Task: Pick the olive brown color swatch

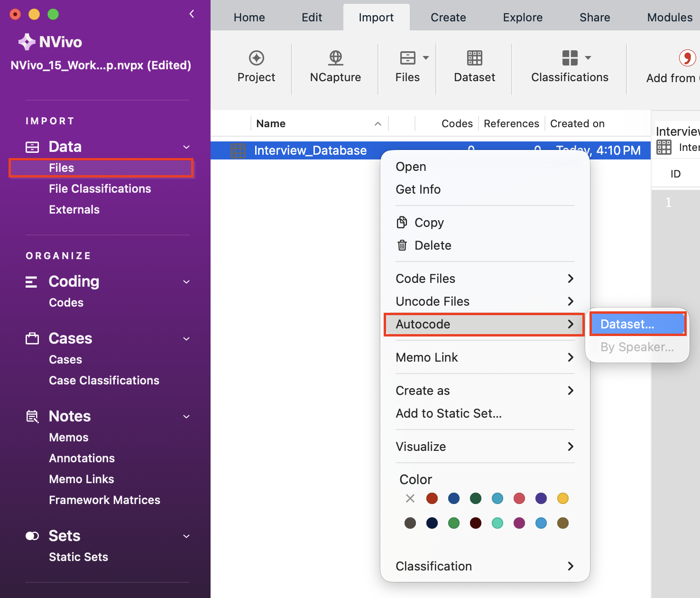Action: (x=563, y=523)
